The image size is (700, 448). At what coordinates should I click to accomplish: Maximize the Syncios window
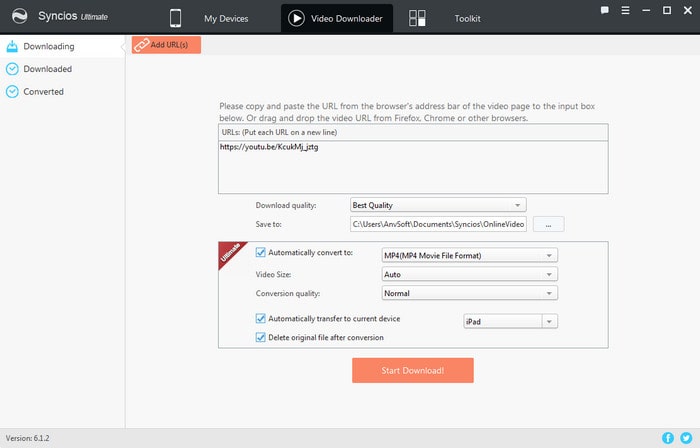point(667,10)
